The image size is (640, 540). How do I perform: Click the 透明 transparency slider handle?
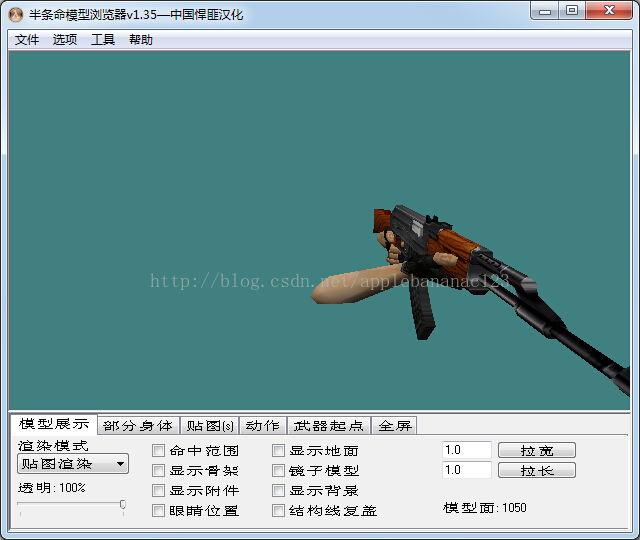pos(122,505)
